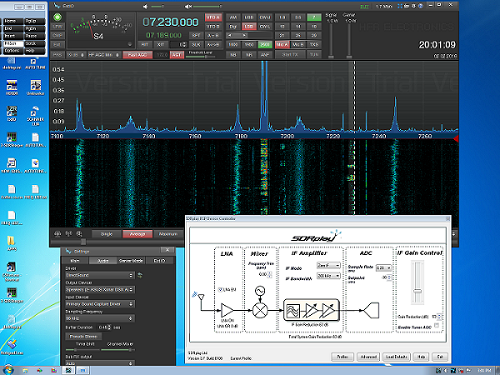Click the red triangle marker at the frequency scale end
The image size is (500, 375).
click(456, 139)
